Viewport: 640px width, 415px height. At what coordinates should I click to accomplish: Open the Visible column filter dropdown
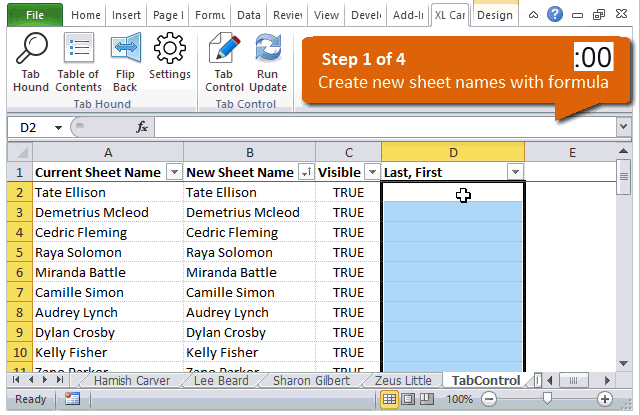point(371,172)
